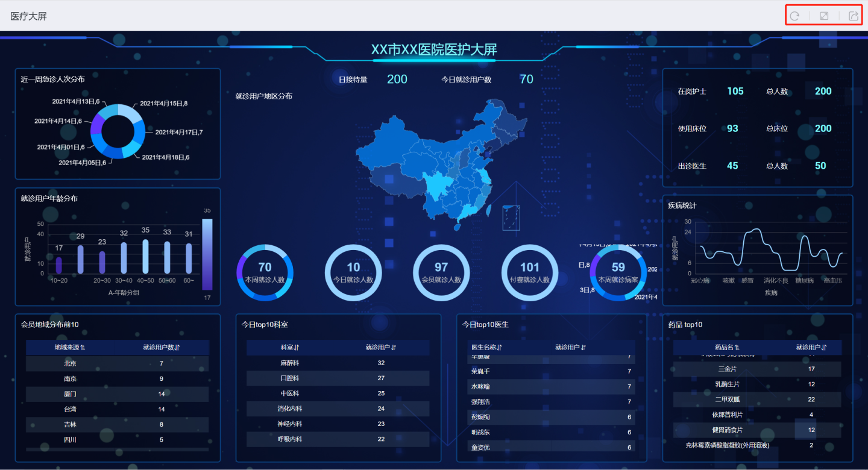The width and height of the screenshot is (868, 470).
Task: Click the 付费就诊人数 ring showing 101
Action: coord(530,272)
